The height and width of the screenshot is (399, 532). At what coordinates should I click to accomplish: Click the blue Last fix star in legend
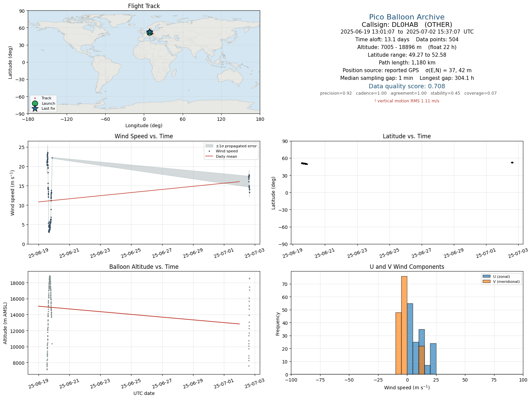[x=35, y=108]
